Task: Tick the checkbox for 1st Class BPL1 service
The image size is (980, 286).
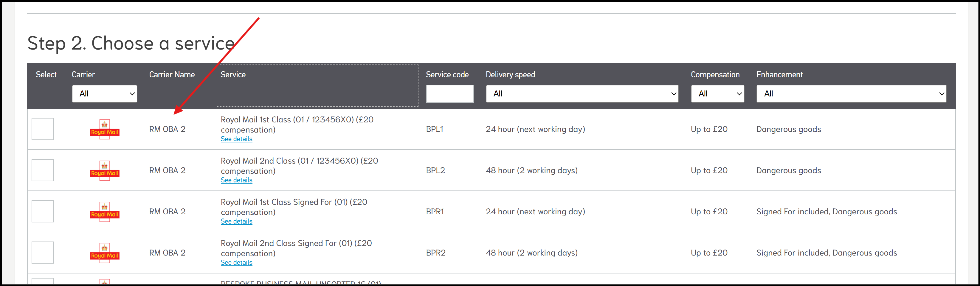Action: click(x=43, y=129)
